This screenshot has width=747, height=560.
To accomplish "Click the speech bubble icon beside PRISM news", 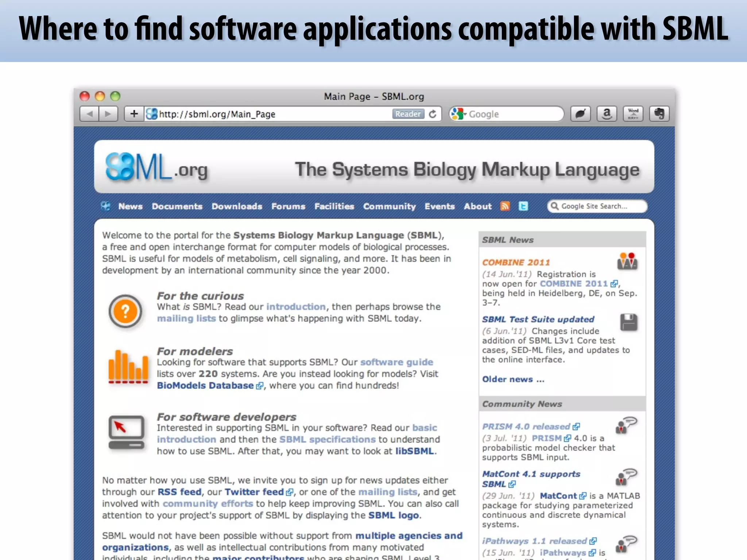I will tap(626, 425).
